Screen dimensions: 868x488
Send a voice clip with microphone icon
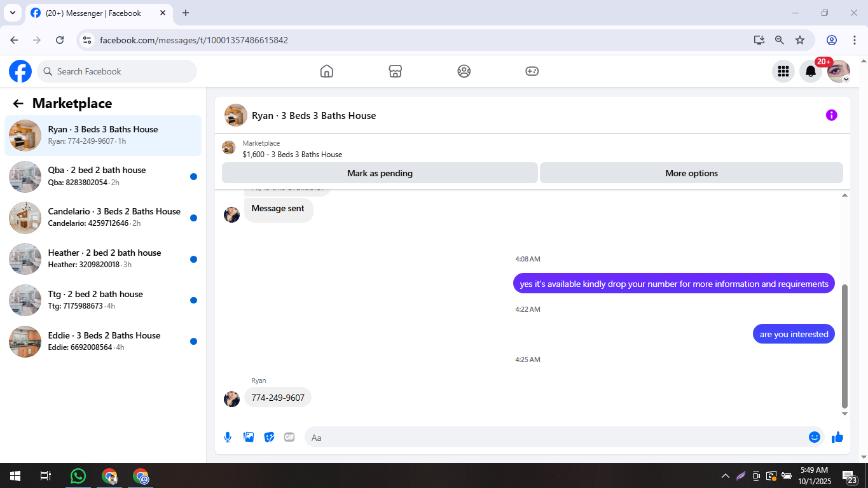pyautogui.click(x=228, y=437)
